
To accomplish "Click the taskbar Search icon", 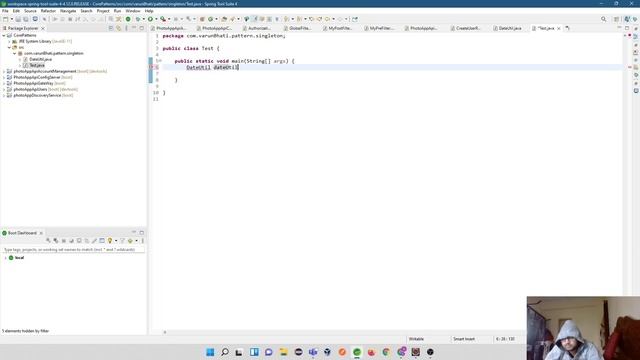I will pos(225,352).
